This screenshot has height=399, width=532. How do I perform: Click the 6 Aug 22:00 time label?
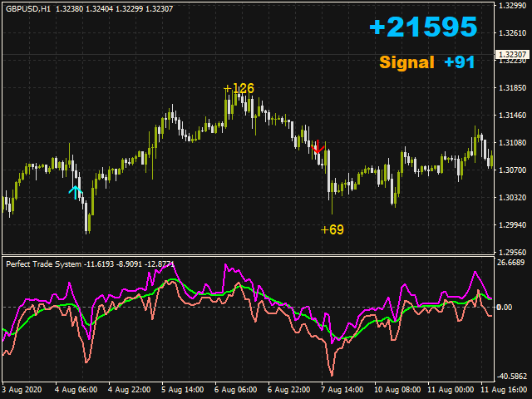tap(288, 390)
